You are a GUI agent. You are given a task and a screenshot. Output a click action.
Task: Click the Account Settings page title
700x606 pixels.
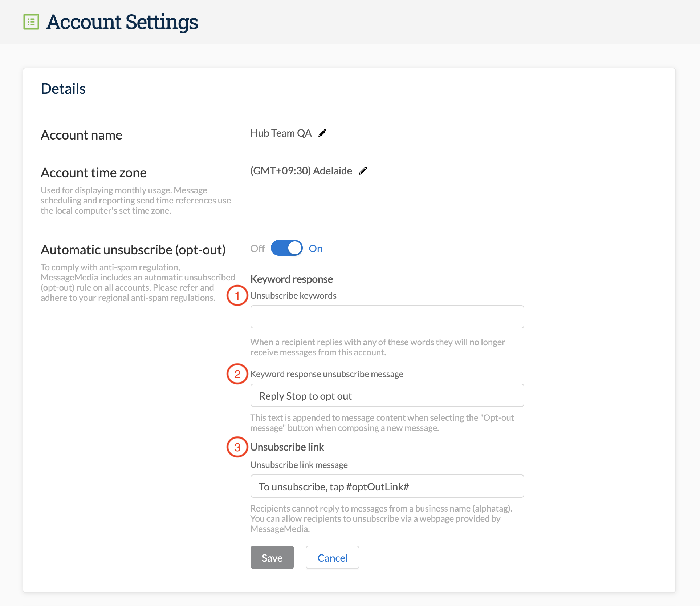tap(122, 22)
